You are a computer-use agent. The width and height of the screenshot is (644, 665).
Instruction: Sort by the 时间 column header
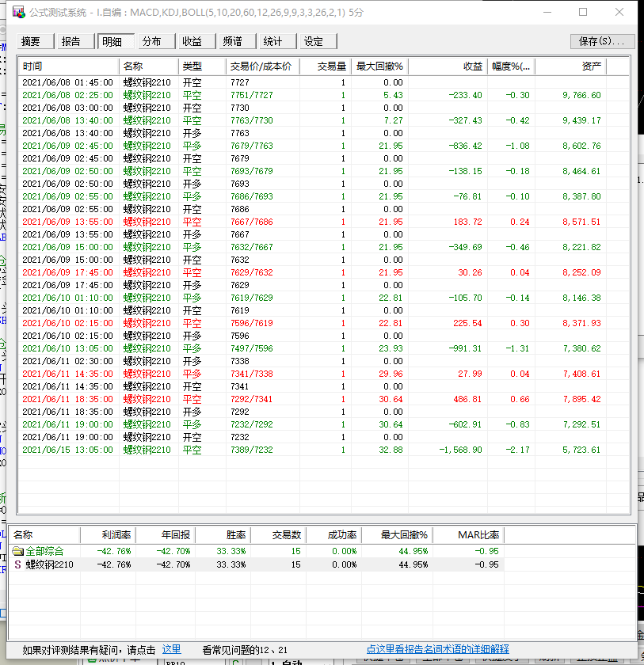point(68,66)
